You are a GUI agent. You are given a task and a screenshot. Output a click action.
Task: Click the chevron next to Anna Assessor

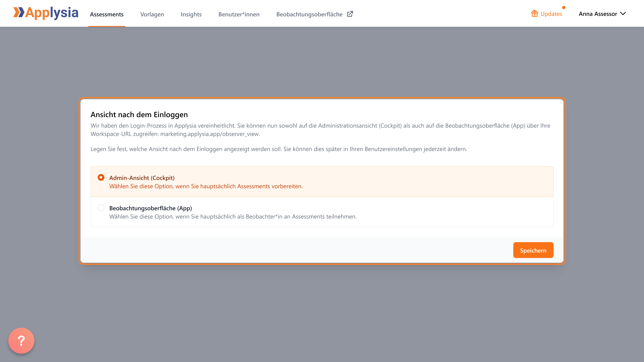pos(623,14)
